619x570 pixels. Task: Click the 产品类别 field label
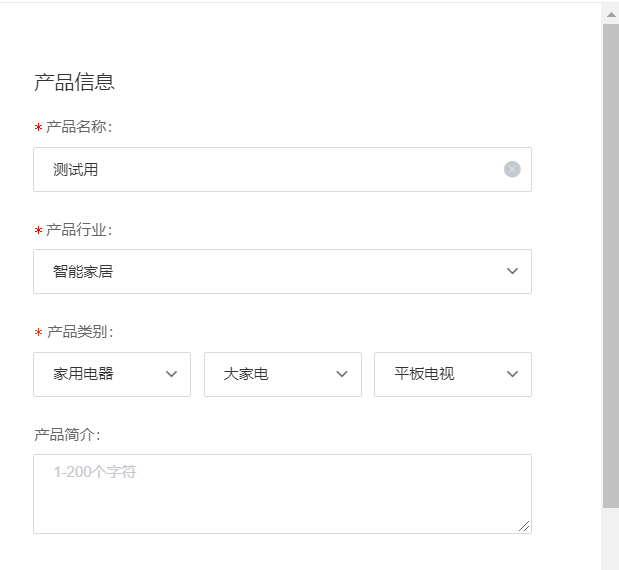click(79, 332)
